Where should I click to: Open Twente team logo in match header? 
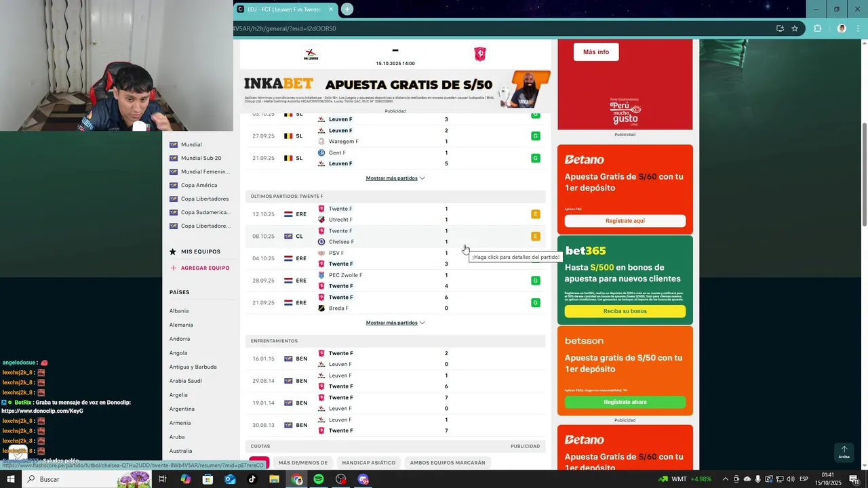pyautogui.click(x=479, y=54)
